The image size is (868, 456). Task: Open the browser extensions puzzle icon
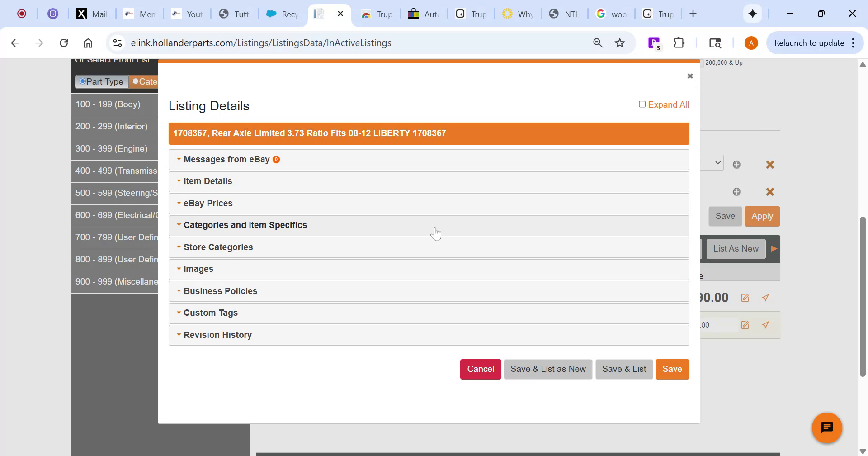679,43
